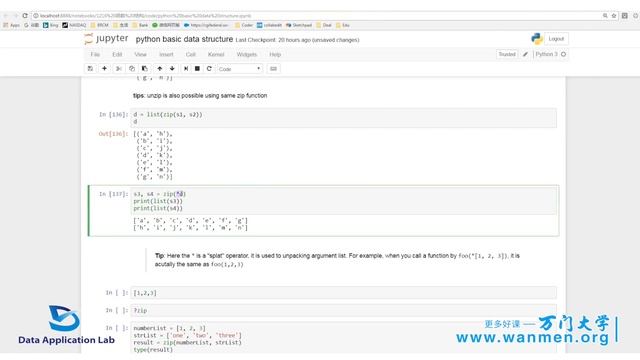Click the Trusted notebook button
Screen dimensions: 640x360
tap(507, 54)
